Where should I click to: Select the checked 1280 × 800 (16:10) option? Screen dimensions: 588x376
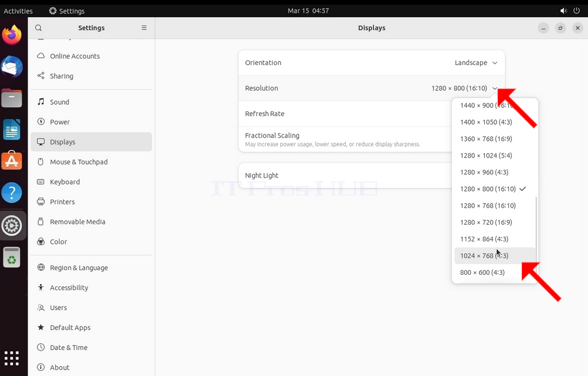tap(495, 189)
